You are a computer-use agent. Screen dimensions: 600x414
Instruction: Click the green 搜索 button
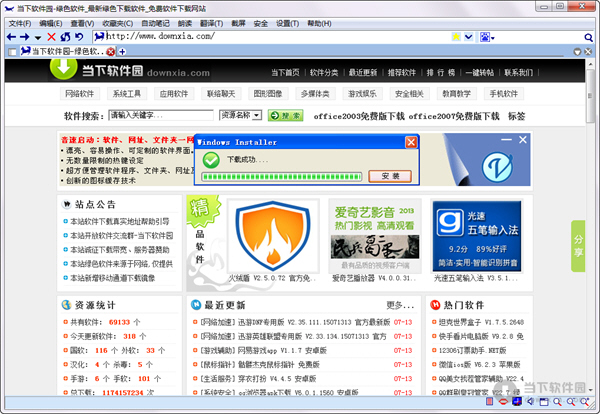pyautogui.click(x=285, y=116)
